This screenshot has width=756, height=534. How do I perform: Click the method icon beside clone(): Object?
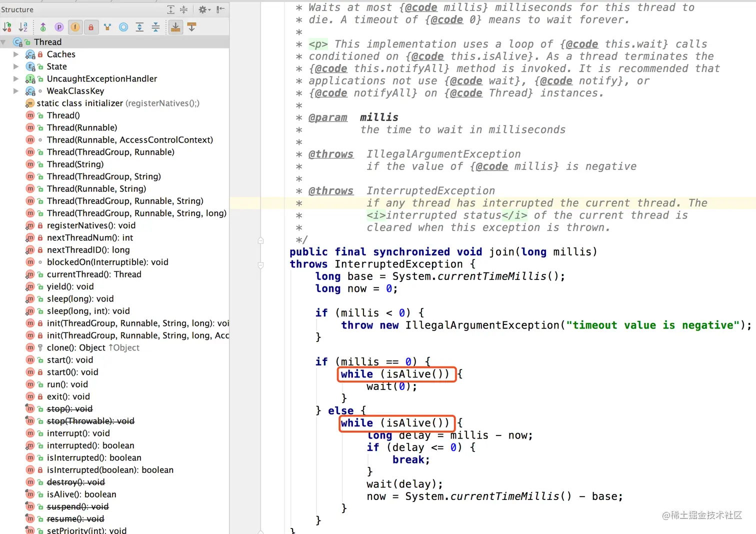coord(30,347)
